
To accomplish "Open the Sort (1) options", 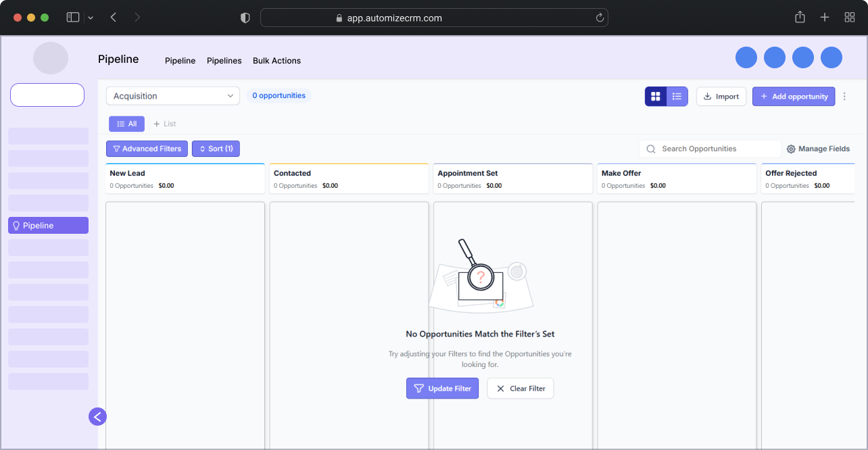I will (216, 149).
